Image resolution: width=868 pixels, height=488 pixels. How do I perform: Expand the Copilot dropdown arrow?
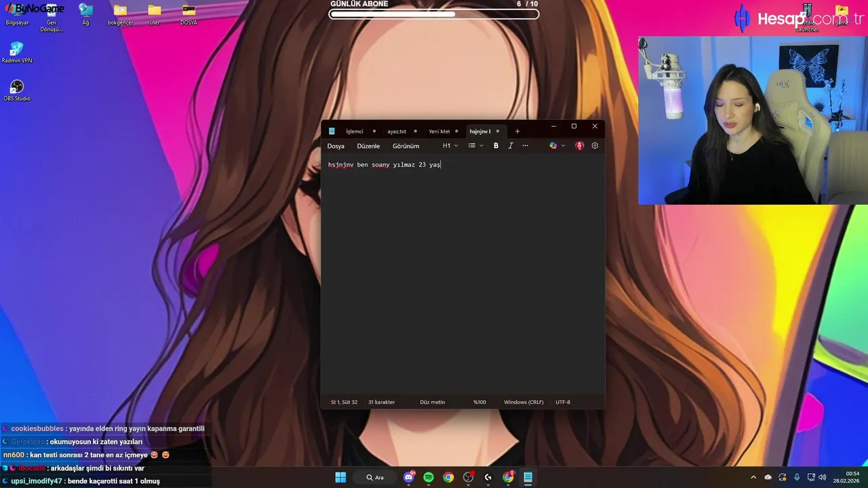(563, 146)
